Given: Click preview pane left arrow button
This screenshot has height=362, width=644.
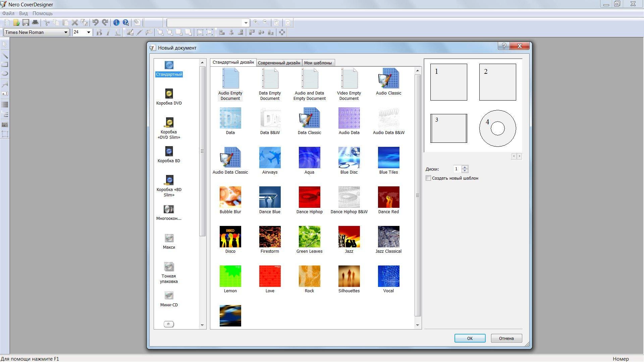Looking at the screenshot, I should [514, 156].
